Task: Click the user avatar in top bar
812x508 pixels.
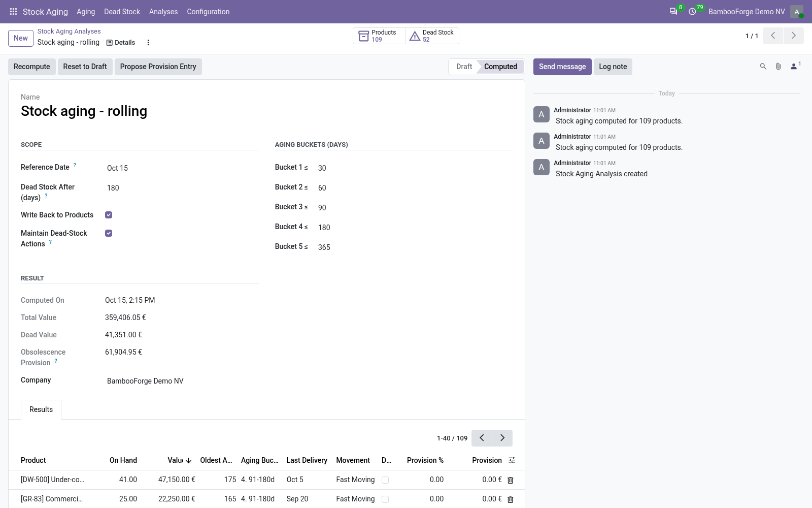Action: [797, 12]
